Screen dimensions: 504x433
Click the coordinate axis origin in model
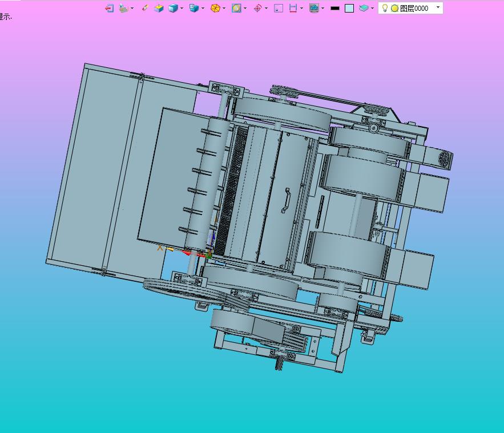(x=208, y=256)
